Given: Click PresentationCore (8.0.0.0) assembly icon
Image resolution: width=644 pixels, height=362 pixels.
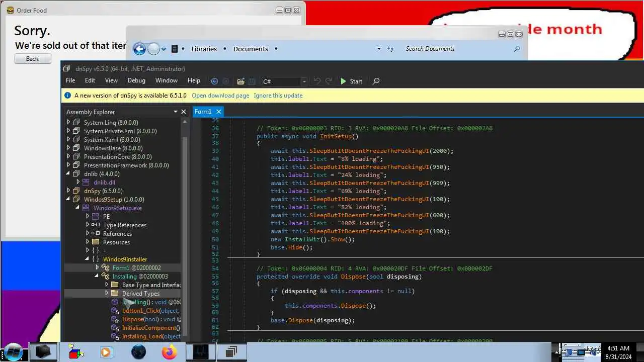Looking at the screenshot, I should coord(76,156).
